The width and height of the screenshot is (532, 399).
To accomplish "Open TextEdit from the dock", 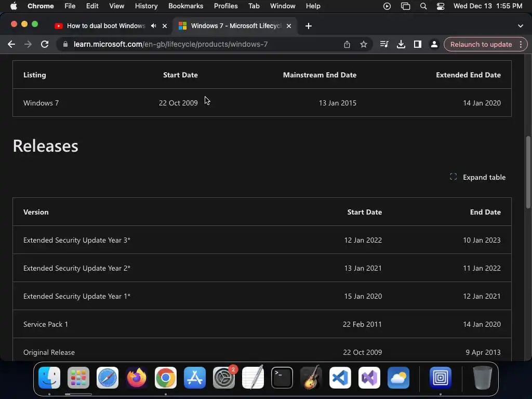I will tap(253, 377).
